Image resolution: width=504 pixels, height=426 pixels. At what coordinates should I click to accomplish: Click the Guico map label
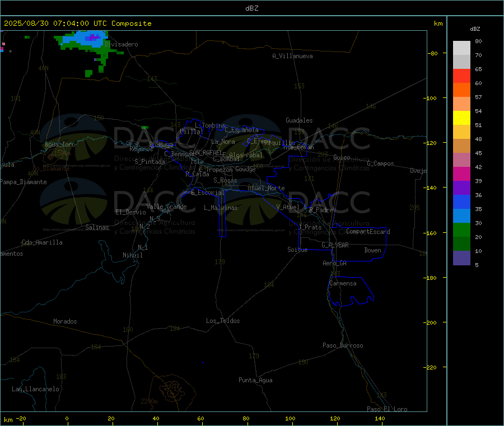342,157
